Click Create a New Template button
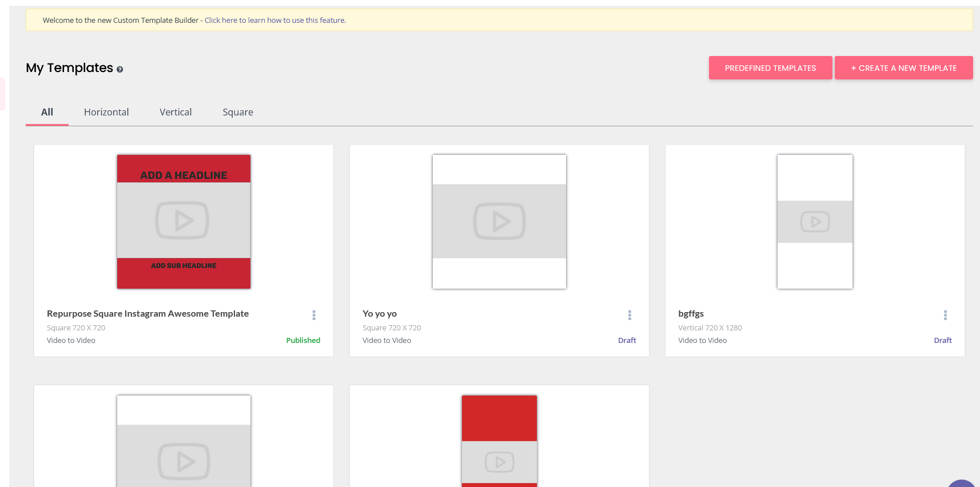 point(903,68)
